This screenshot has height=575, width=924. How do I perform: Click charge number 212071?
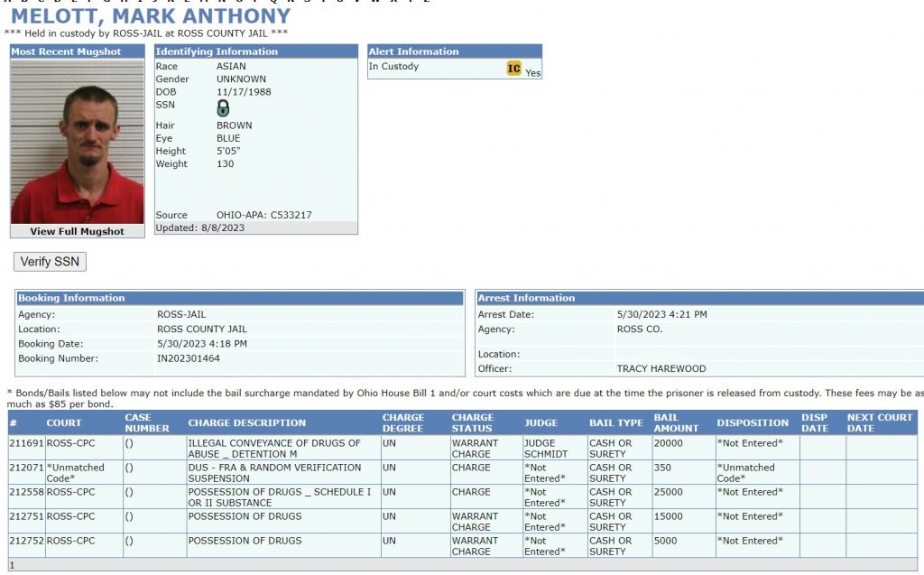point(26,468)
